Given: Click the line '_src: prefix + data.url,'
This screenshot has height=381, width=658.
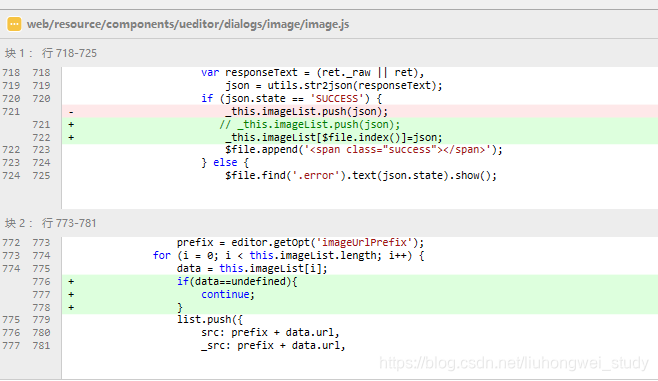Looking at the screenshot, I should (x=273, y=346).
